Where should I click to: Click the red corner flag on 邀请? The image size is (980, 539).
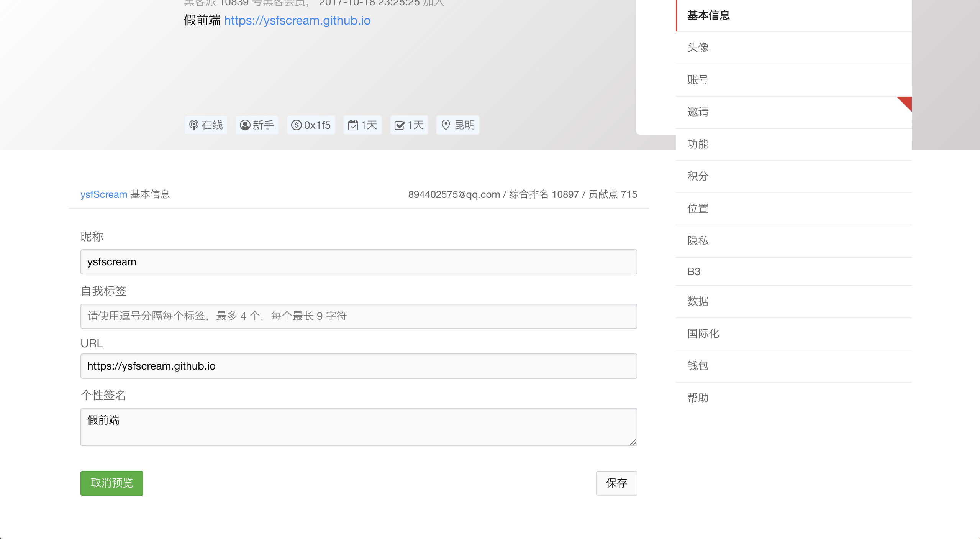click(906, 102)
